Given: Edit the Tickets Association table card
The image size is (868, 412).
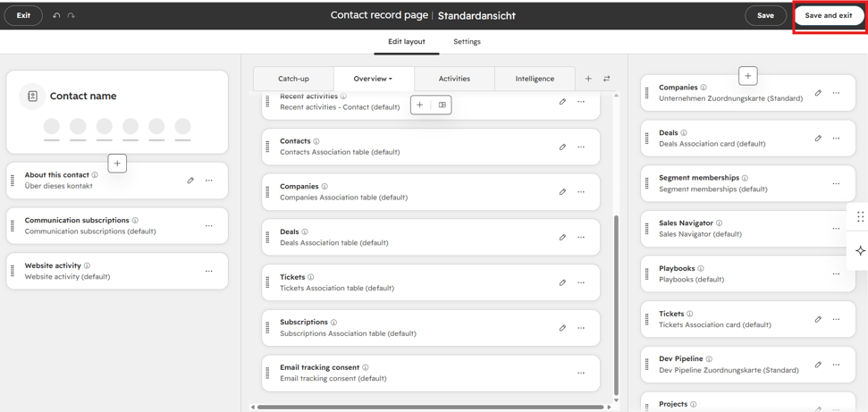Looking at the screenshot, I should click(x=562, y=283).
